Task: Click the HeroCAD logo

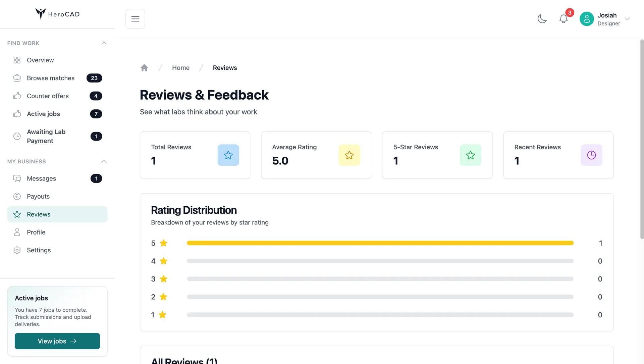Action: 57,14
